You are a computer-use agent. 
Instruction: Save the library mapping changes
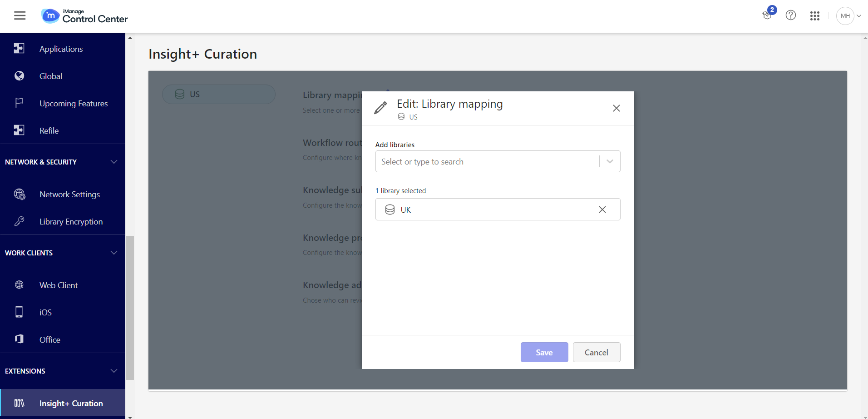pos(544,352)
